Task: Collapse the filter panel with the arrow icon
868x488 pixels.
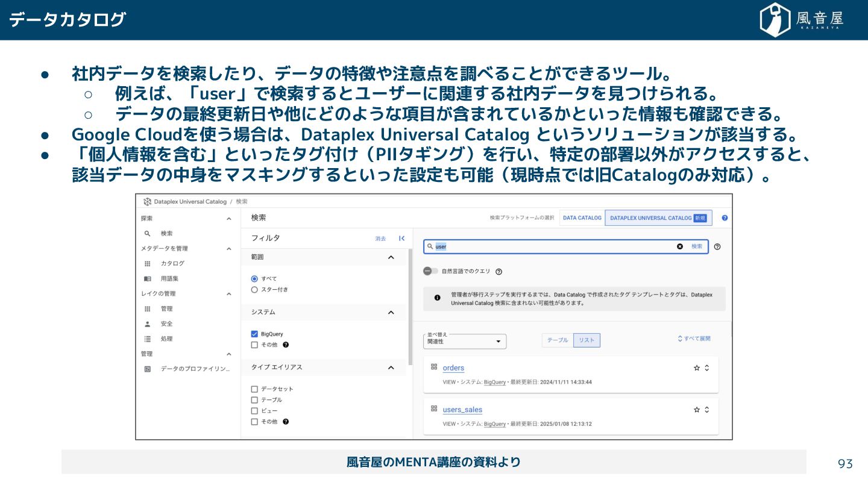Action: click(x=401, y=239)
